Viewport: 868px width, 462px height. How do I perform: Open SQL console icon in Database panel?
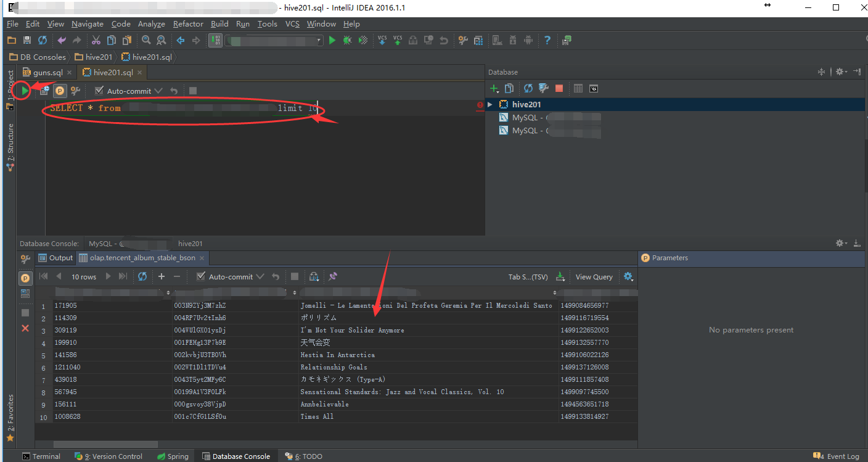pos(594,88)
